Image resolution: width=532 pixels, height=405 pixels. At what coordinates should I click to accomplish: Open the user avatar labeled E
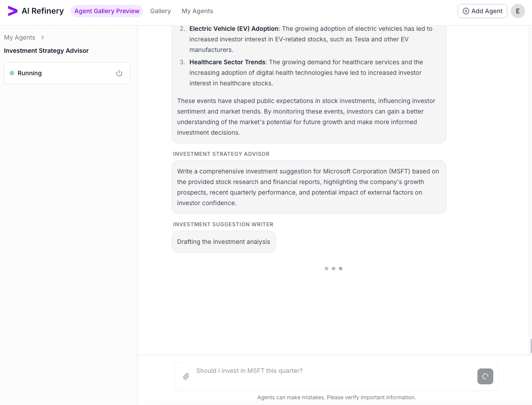pyautogui.click(x=518, y=11)
